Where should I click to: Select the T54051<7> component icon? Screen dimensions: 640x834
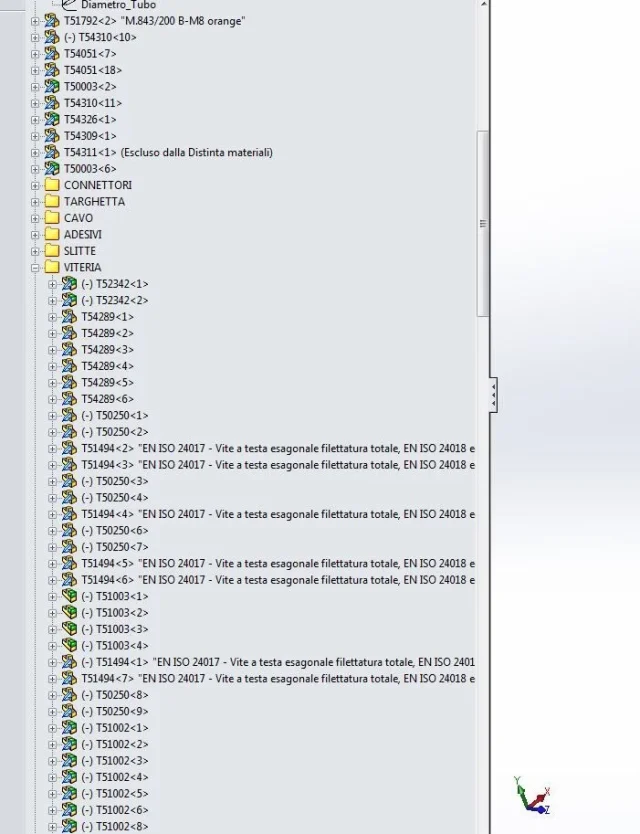[x=52, y=54]
